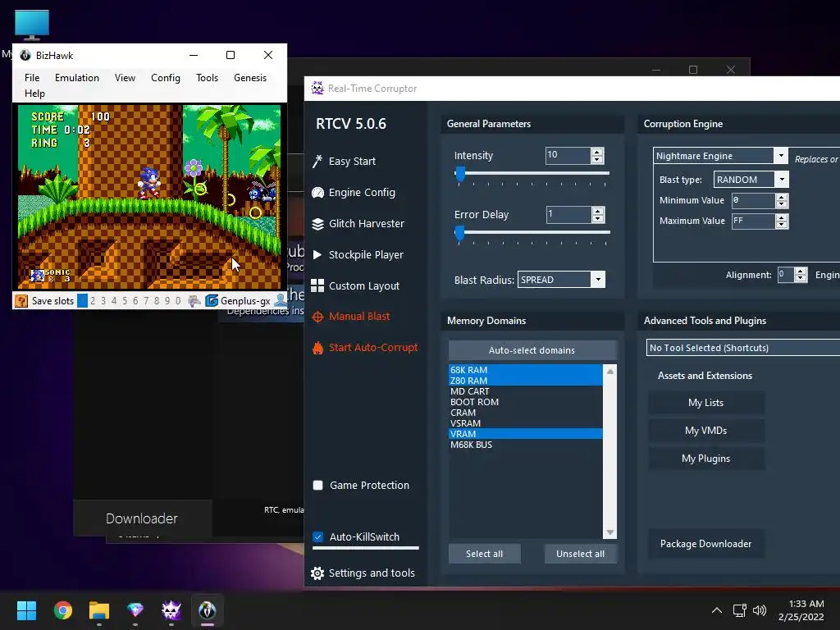Image resolution: width=840 pixels, height=630 pixels.
Task: Click the RTCV purple monster taskbar icon
Action: point(171,610)
